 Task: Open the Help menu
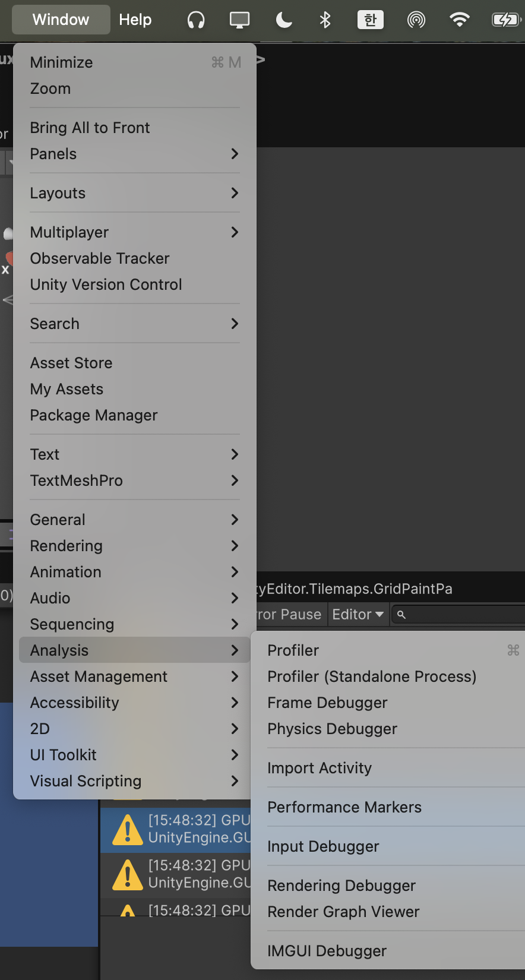coord(135,20)
